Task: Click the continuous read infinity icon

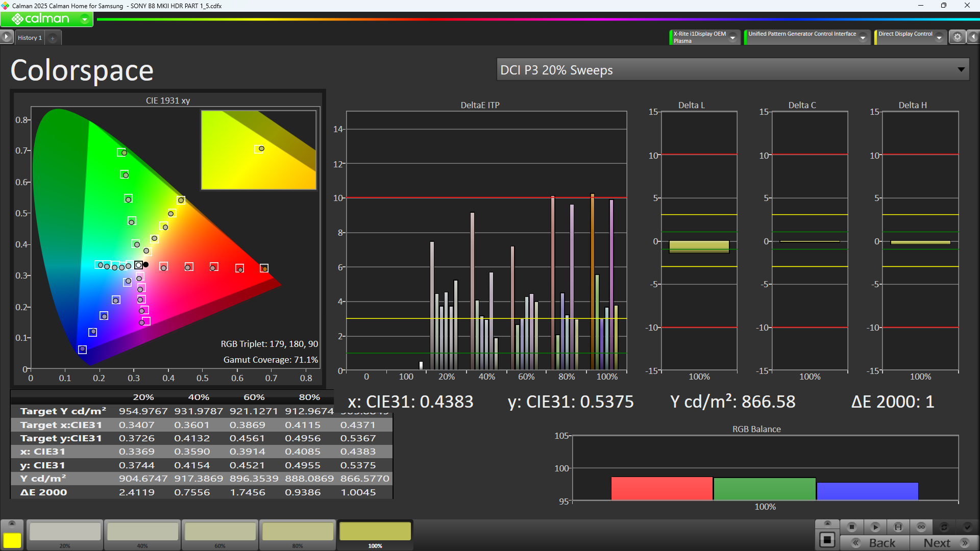Action: tap(921, 527)
